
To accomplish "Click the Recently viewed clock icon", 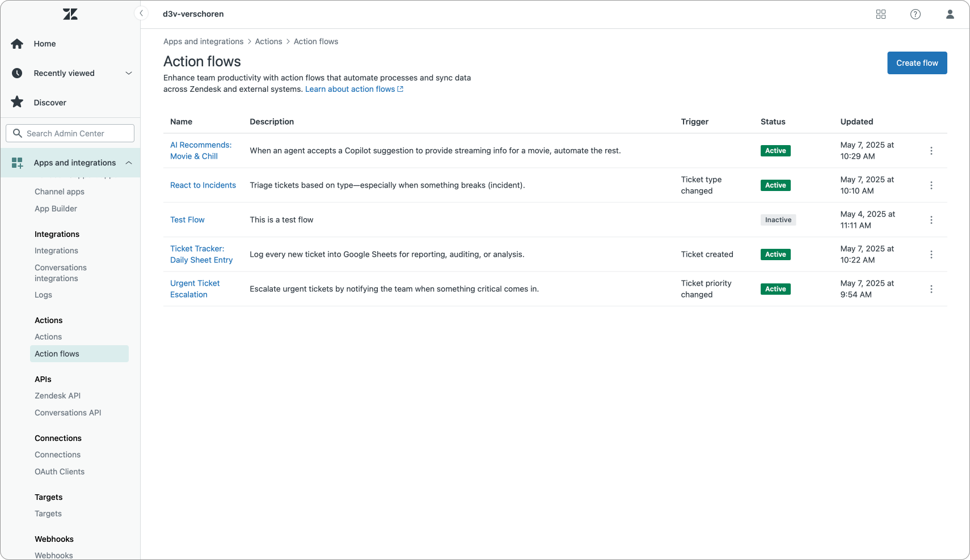I will [x=17, y=73].
